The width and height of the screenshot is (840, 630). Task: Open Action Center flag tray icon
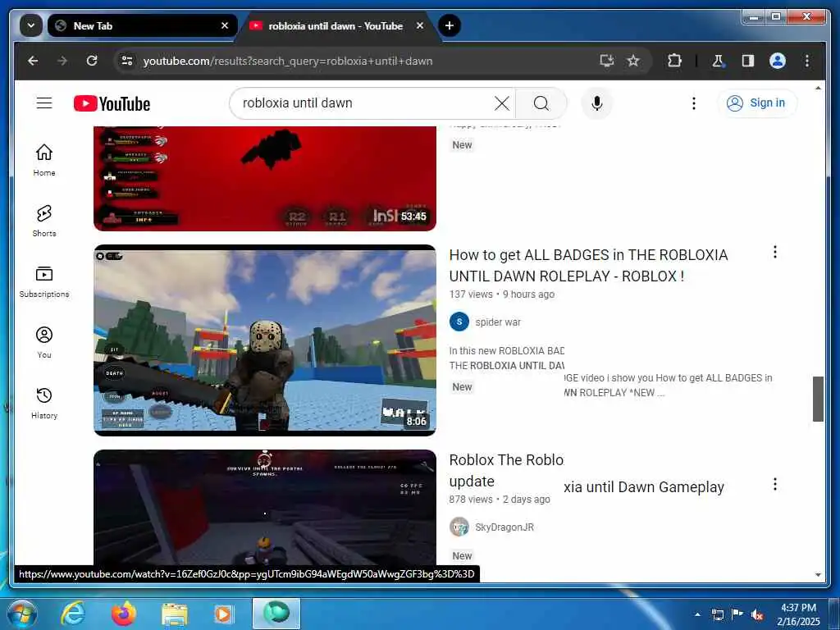(737, 614)
